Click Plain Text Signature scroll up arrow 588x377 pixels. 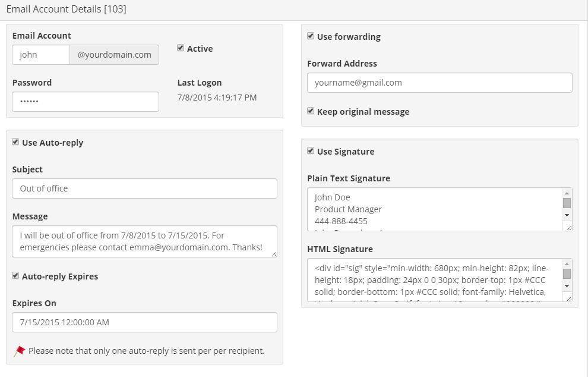coord(567,193)
